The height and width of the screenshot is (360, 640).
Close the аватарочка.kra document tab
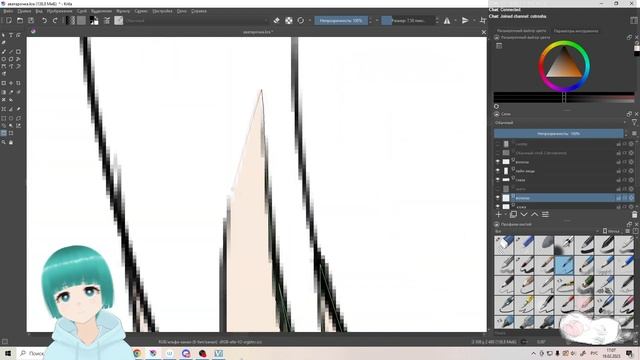484,32
